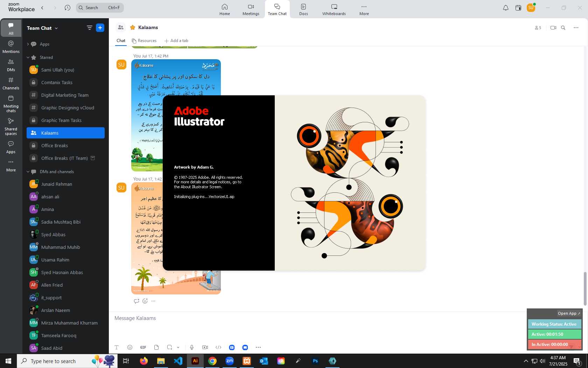Image resolution: width=588 pixels, height=368 pixels.
Task: Click Open App in the tracker widget
Action: pos(569,313)
